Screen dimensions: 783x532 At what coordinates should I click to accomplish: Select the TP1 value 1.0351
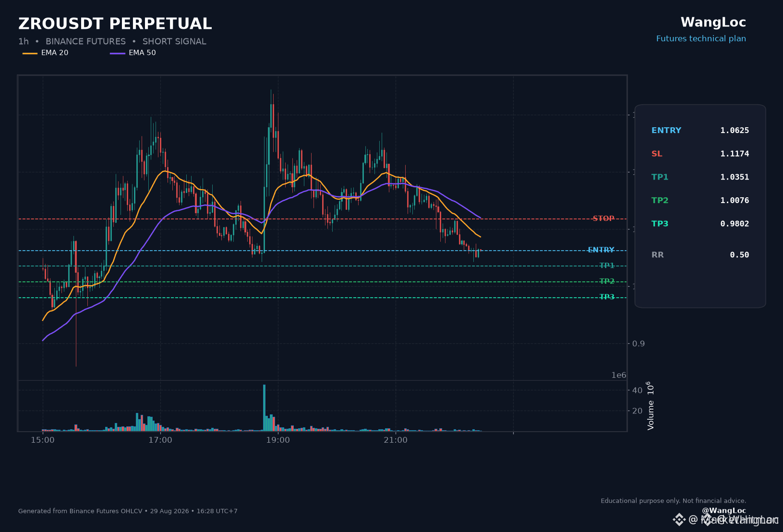[x=735, y=177]
